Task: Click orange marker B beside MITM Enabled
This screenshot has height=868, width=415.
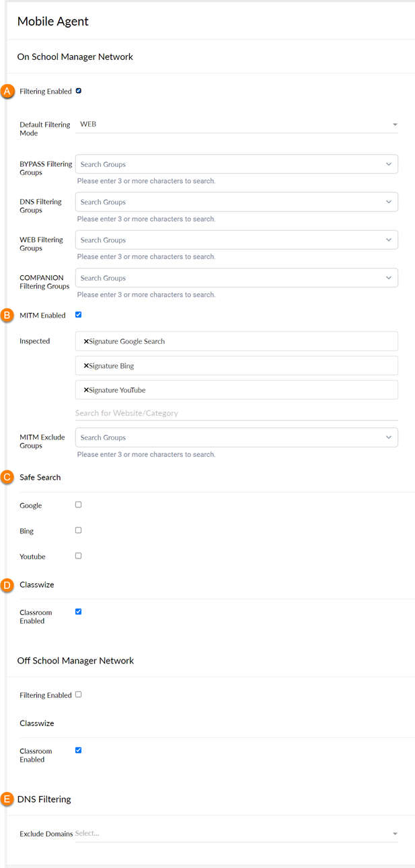Action: point(8,315)
